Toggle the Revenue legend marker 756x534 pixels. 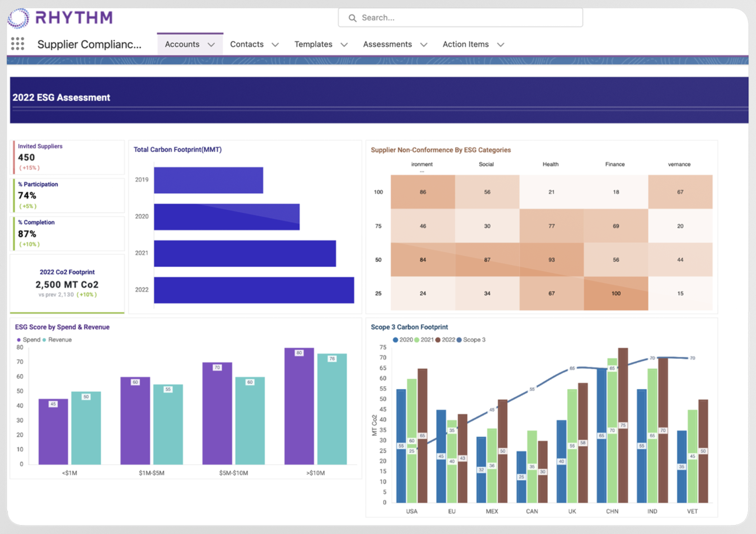tap(44, 340)
